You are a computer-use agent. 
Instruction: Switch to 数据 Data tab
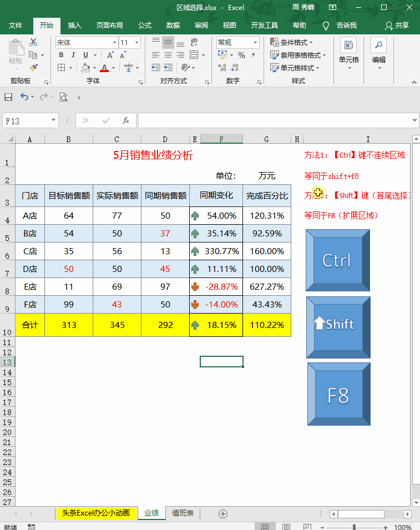(x=173, y=26)
